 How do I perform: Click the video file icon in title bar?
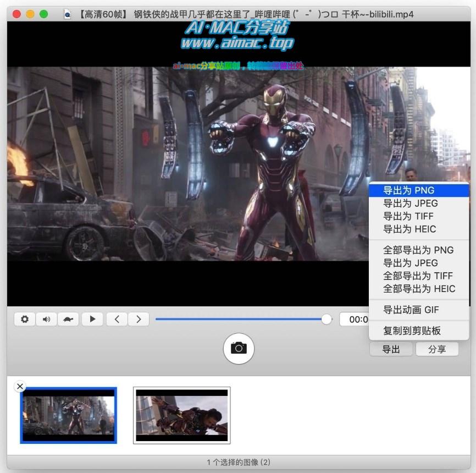point(68,14)
